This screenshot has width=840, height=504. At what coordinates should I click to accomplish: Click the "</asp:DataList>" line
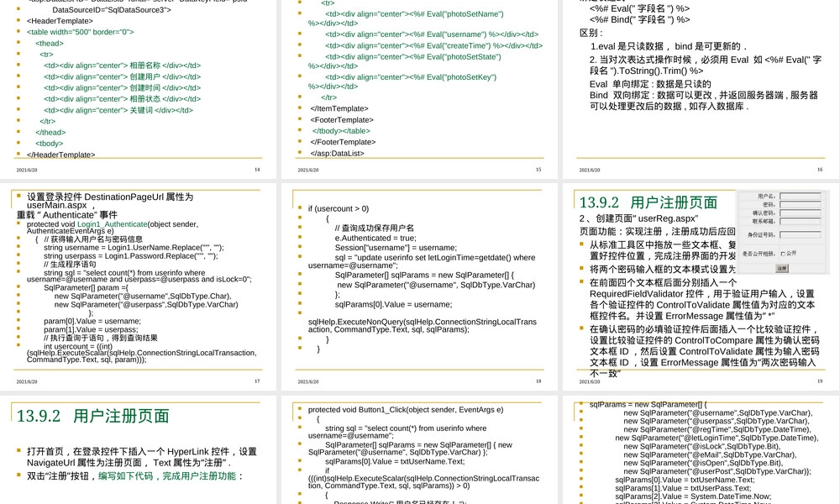pyautogui.click(x=337, y=153)
